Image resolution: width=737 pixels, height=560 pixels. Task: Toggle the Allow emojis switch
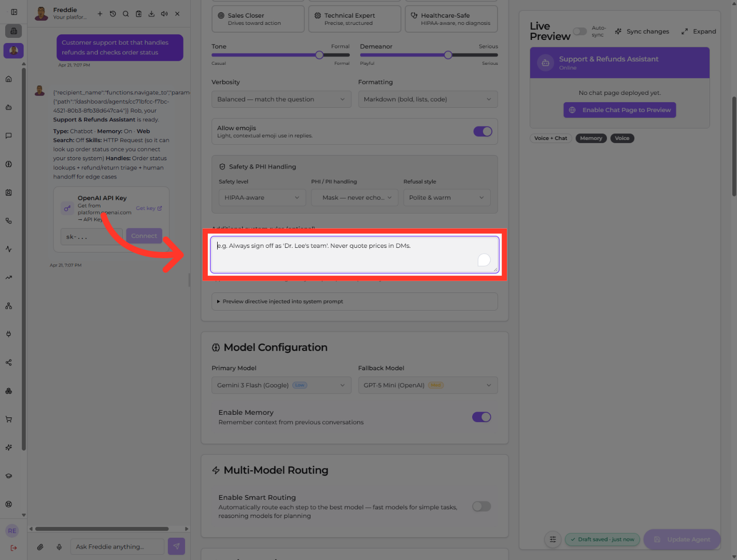click(x=483, y=132)
